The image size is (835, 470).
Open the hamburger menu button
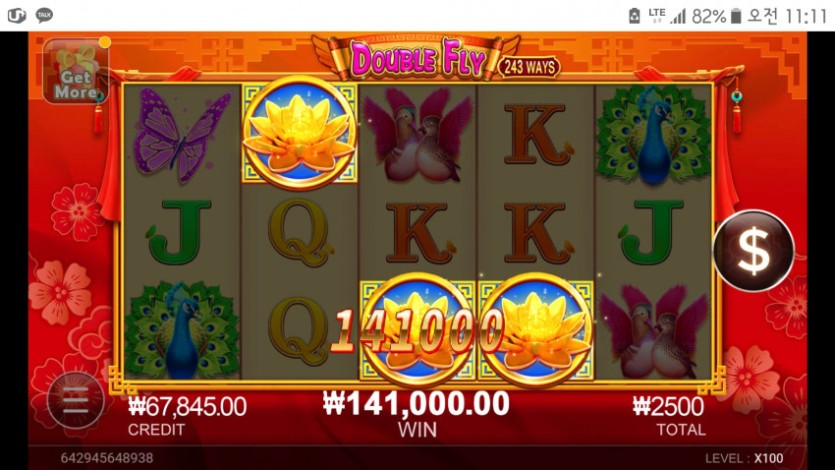[76, 400]
